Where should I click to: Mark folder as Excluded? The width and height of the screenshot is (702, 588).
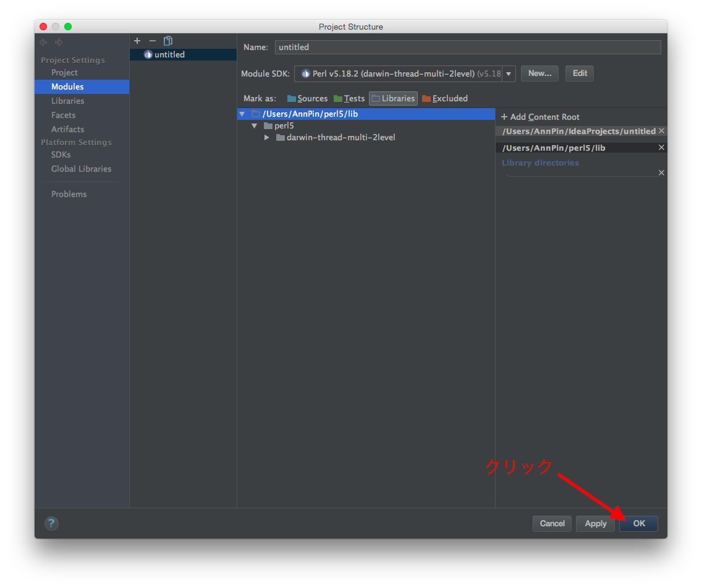[x=445, y=98]
